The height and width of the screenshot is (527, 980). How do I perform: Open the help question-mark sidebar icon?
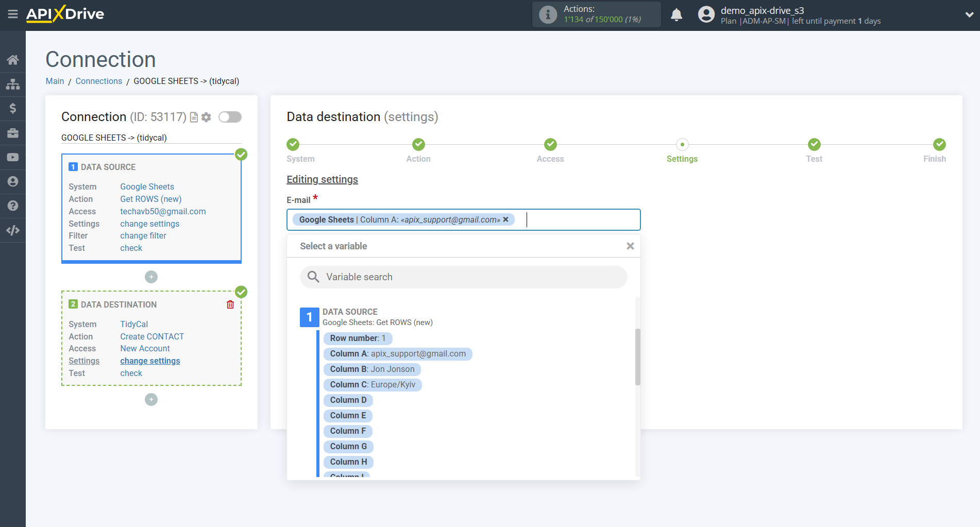[x=13, y=206]
